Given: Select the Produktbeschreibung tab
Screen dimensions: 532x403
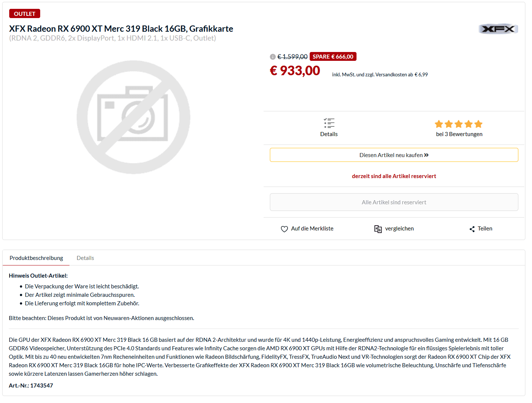Looking at the screenshot, I should point(36,258).
